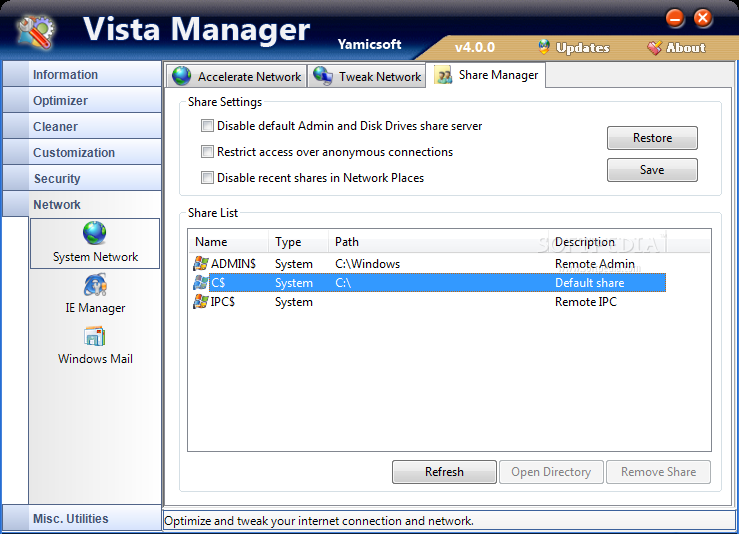
Task: Open the IE Manager icon
Action: click(95, 285)
